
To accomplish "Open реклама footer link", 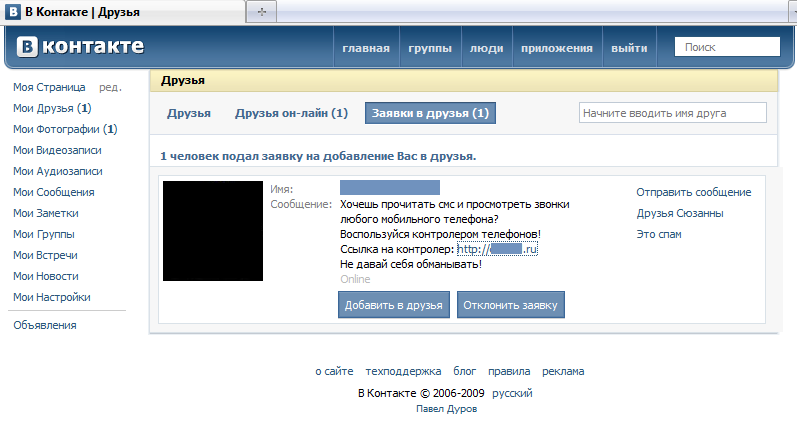I will pyautogui.click(x=563, y=371).
